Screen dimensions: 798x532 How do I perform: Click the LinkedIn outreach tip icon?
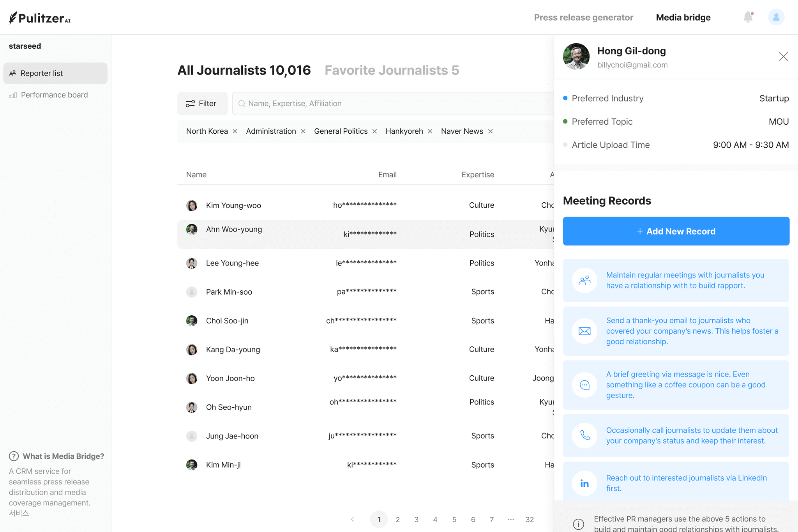pos(584,483)
